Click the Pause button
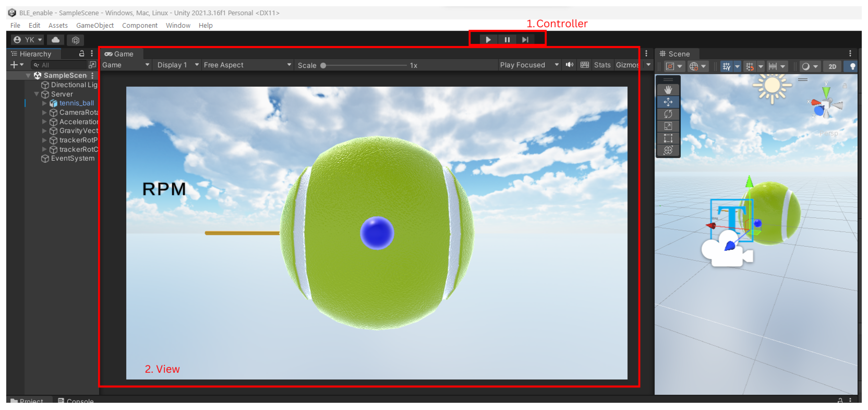 click(507, 40)
